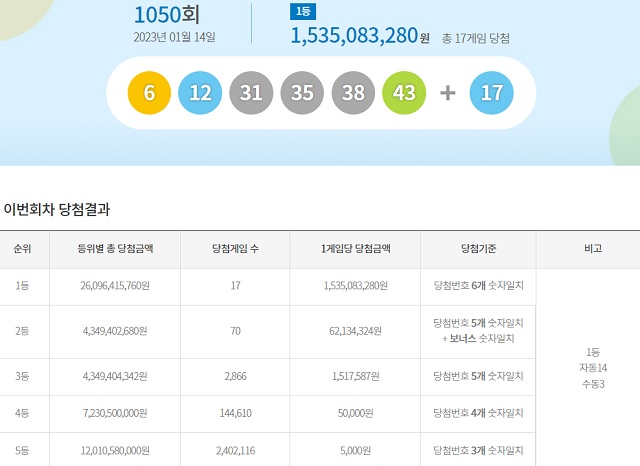This screenshot has width=640, height=466.
Task: Click winning games count 144,610
Action: [x=236, y=413]
